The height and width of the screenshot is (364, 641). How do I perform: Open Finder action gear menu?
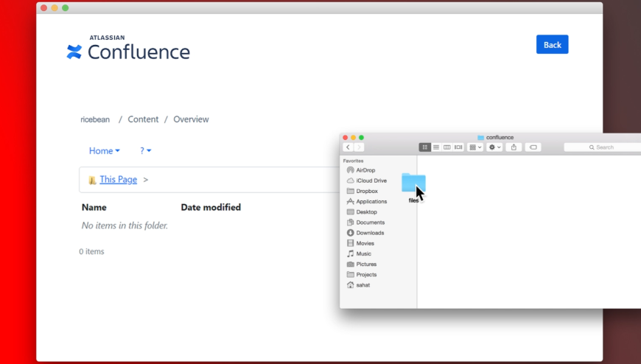click(x=494, y=147)
